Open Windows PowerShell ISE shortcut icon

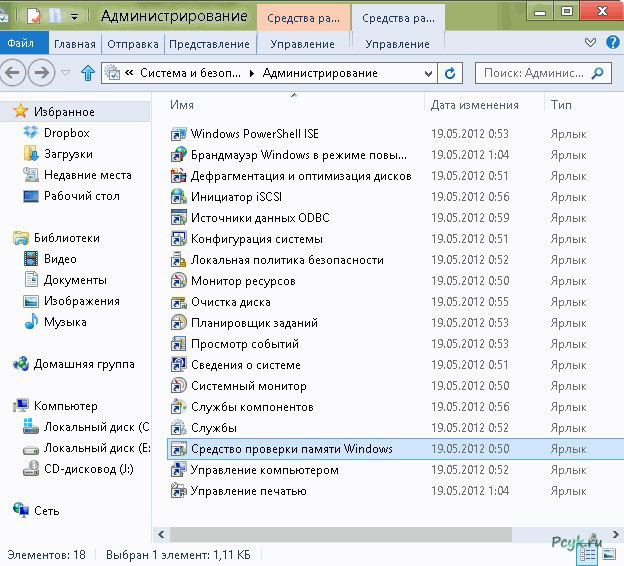(179, 134)
